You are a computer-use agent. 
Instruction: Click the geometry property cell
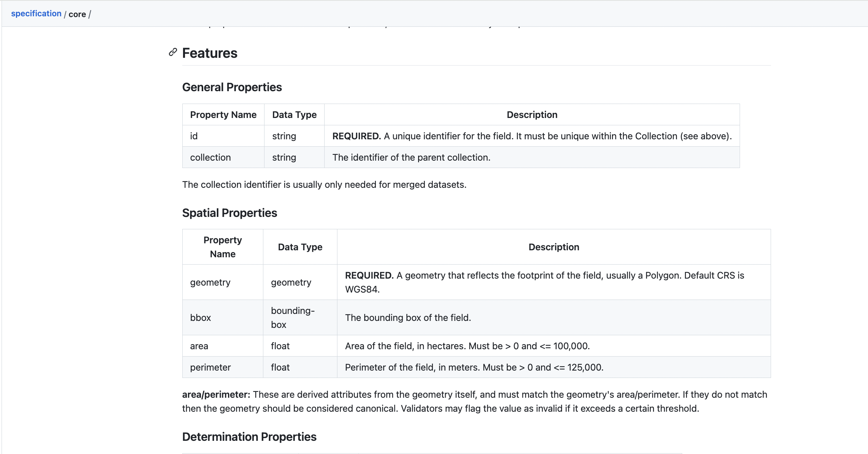pyautogui.click(x=210, y=282)
